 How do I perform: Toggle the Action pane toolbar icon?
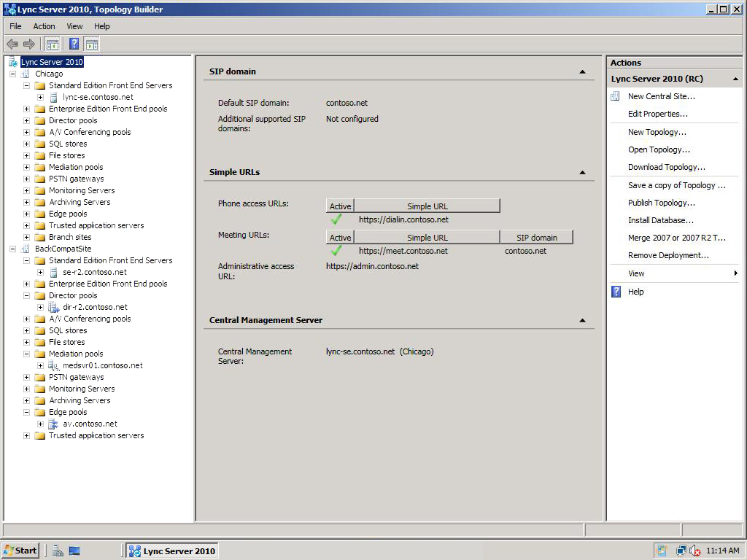tap(91, 44)
